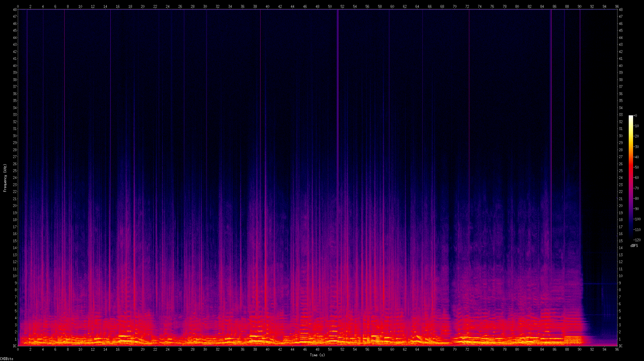Viewport: 644px width, 361px height.
Task: Click the 24 kHz label on the right frequency axis
Action: tap(621, 178)
